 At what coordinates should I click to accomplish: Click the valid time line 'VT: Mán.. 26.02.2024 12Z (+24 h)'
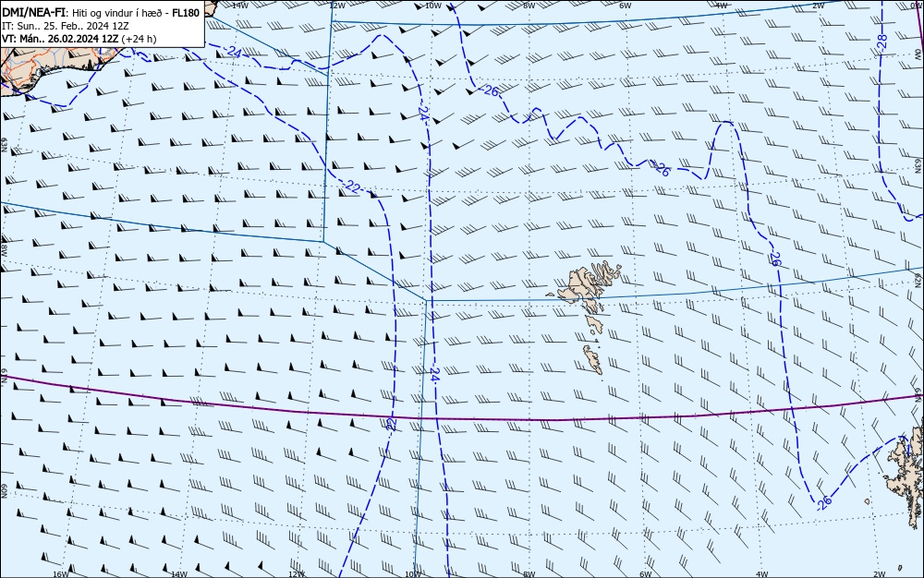[x=79, y=39]
